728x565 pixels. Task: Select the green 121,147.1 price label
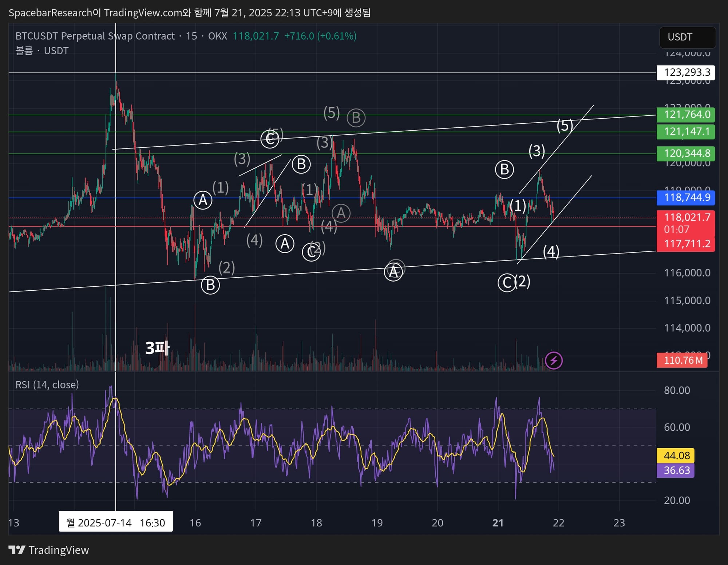(x=686, y=131)
